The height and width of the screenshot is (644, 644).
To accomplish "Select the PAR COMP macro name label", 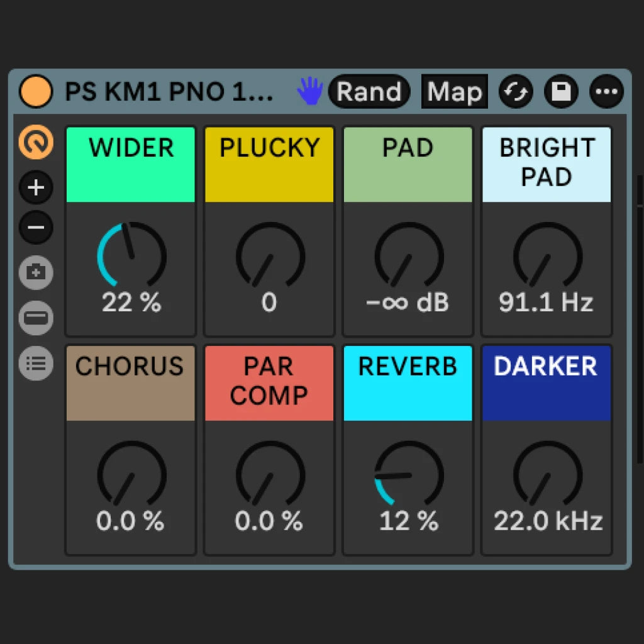I will 269,383.
